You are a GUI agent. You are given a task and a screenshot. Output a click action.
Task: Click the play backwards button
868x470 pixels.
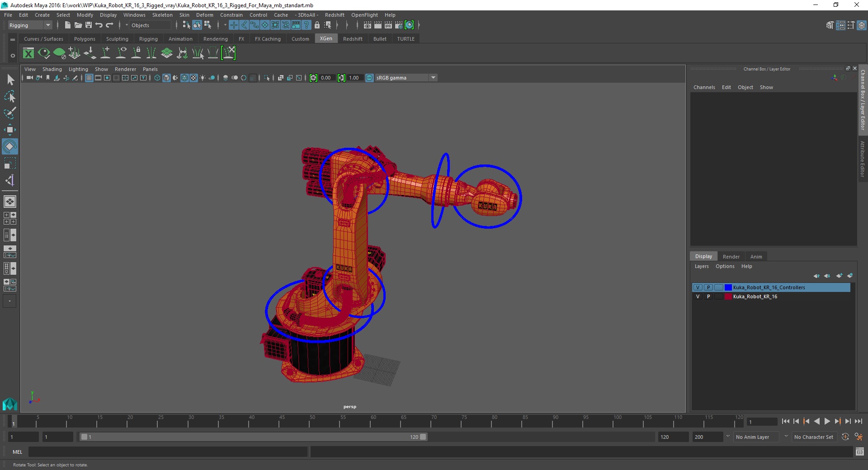pyautogui.click(x=816, y=421)
